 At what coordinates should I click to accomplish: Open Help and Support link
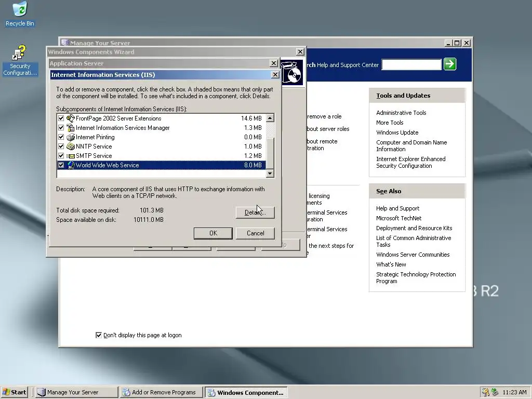coord(397,208)
